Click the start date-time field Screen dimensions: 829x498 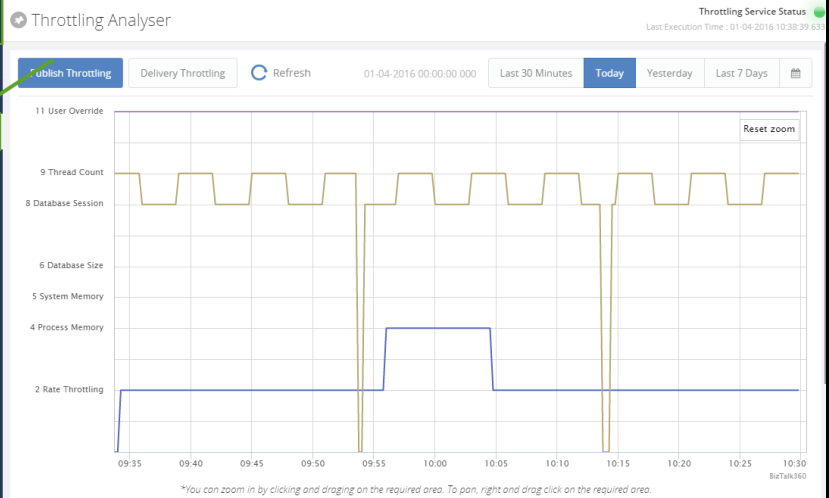pyautogui.click(x=420, y=73)
